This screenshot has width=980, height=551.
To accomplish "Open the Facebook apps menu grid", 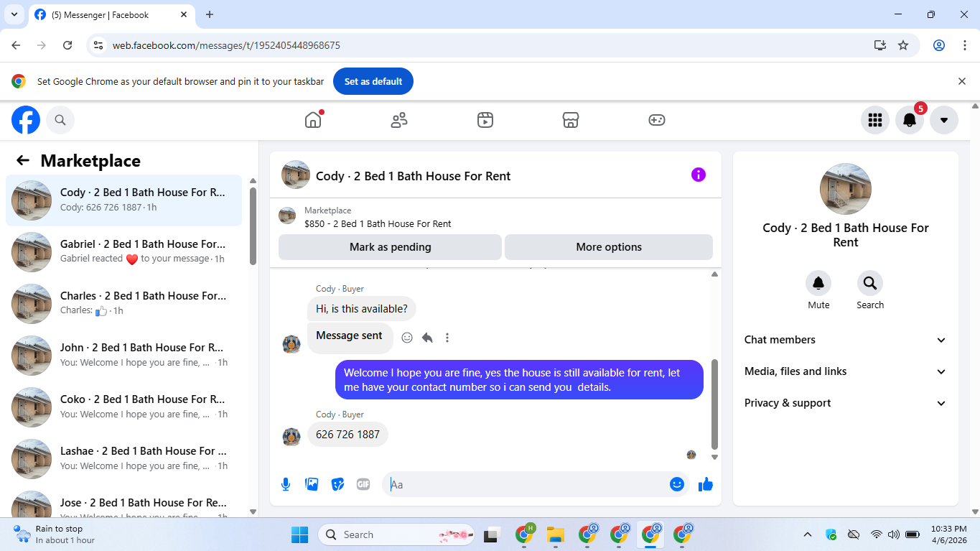I will click(874, 120).
